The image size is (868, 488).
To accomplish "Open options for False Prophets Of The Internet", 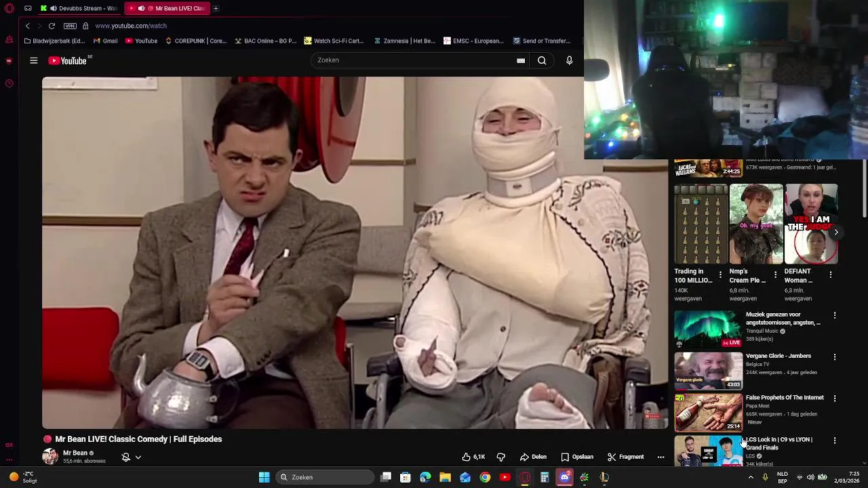I will tap(835, 398).
